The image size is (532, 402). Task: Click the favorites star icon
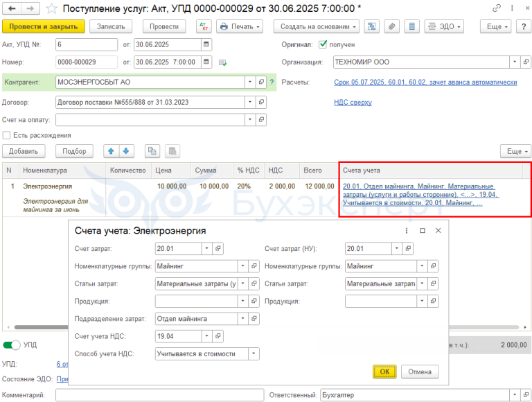pos(51,8)
